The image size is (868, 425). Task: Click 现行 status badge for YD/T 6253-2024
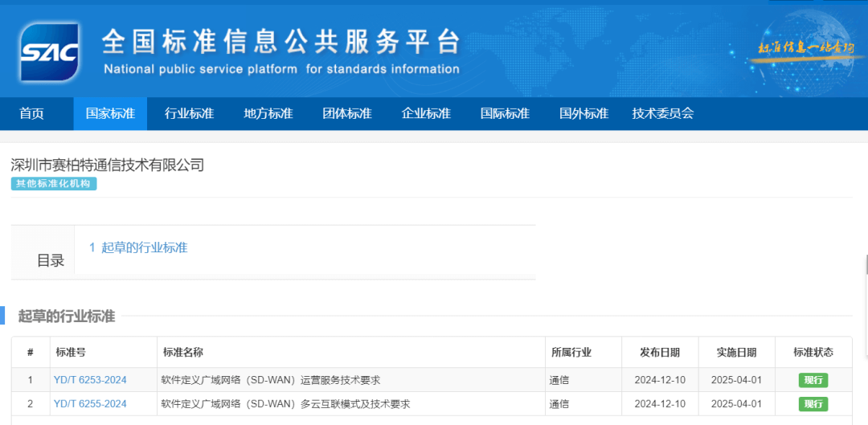[x=813, y=380]
